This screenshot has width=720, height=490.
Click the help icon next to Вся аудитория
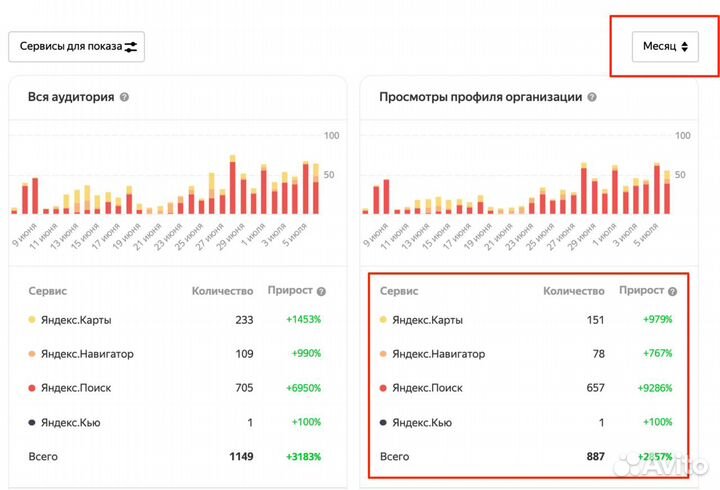(x=124, y=97)
